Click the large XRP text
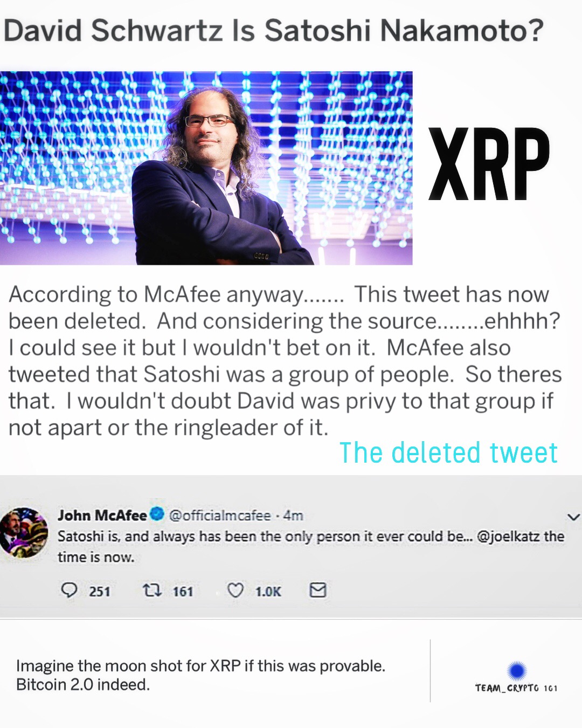Viewport: 582px width, 728px height. tap(489, 165)
